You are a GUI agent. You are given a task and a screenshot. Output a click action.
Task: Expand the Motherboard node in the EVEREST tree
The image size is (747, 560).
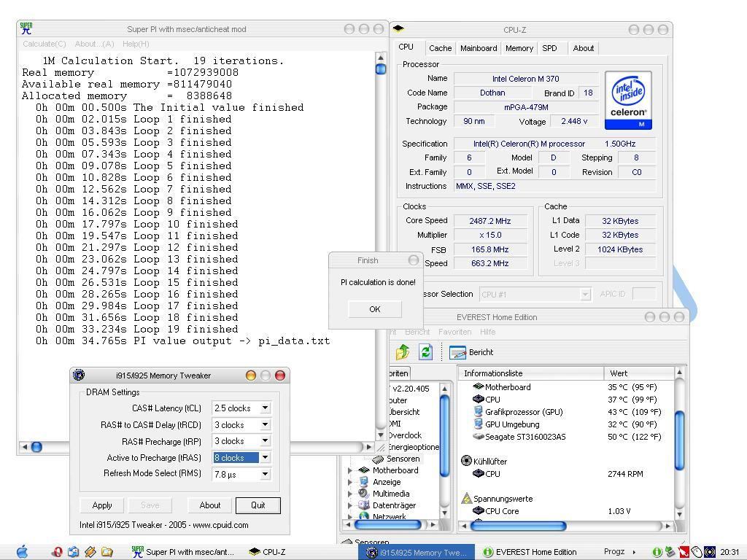click(x=350, y=470)
